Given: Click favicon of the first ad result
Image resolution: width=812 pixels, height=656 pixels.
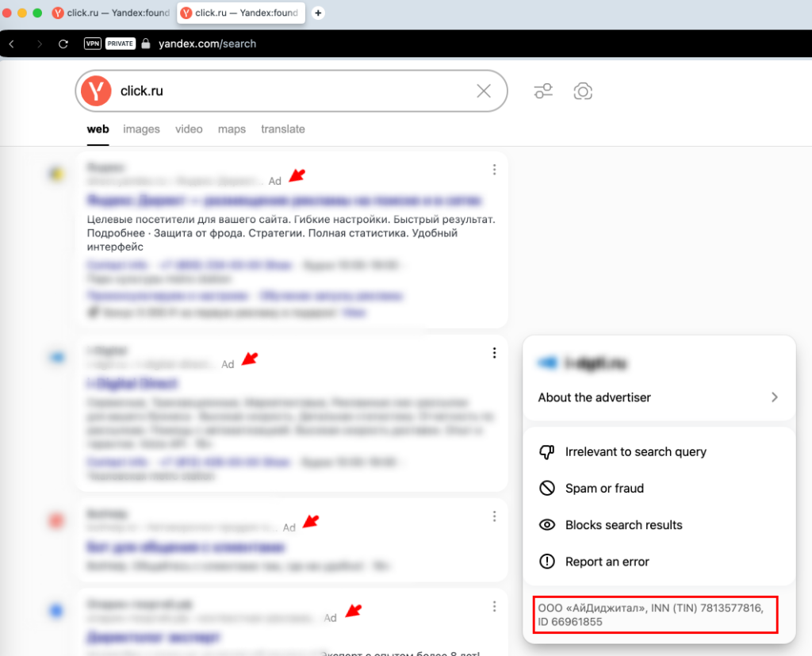Looking at the screenshot, I should point(57,174).
